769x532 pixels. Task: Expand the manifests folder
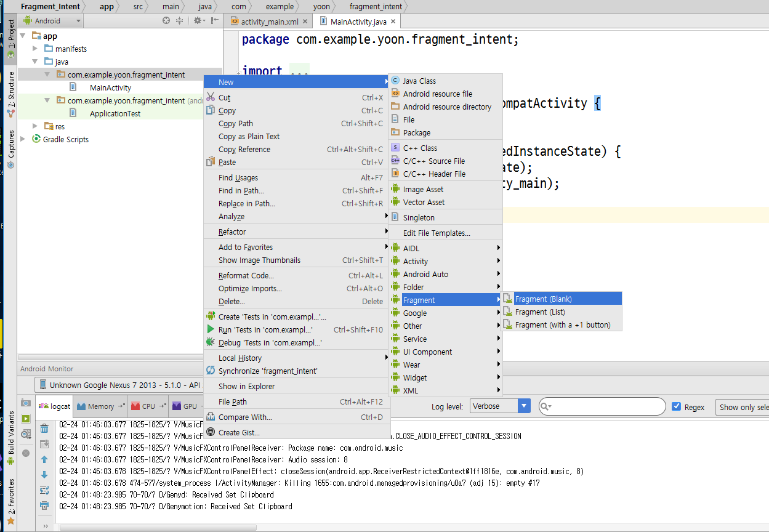coord(35,49)
